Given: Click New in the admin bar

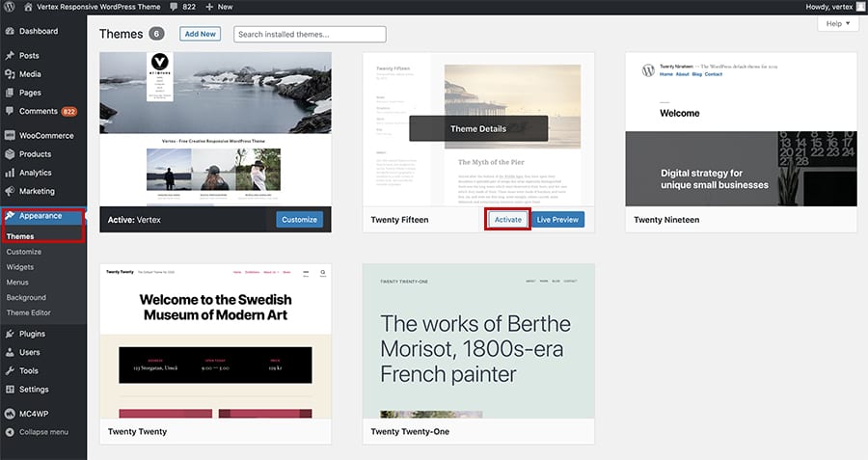Looking at the screenshot, I should pos(225,7).
